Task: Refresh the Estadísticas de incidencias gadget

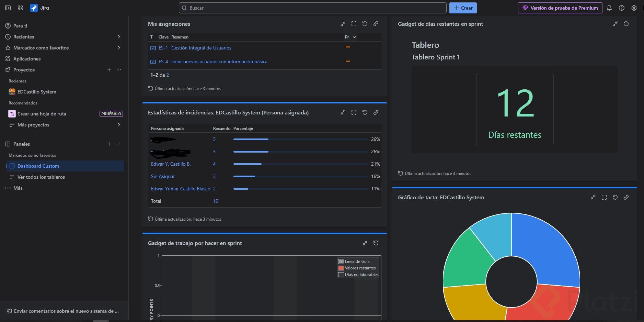Action: click(x=365, y=112)
